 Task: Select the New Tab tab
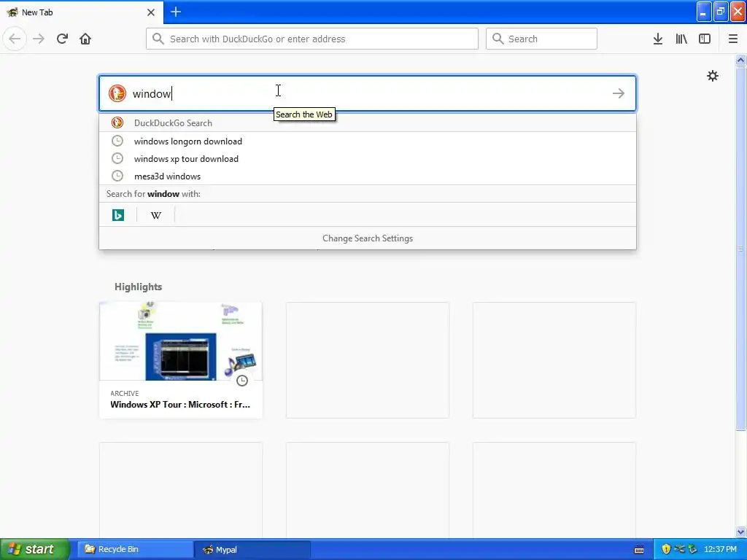pos(82,12)
